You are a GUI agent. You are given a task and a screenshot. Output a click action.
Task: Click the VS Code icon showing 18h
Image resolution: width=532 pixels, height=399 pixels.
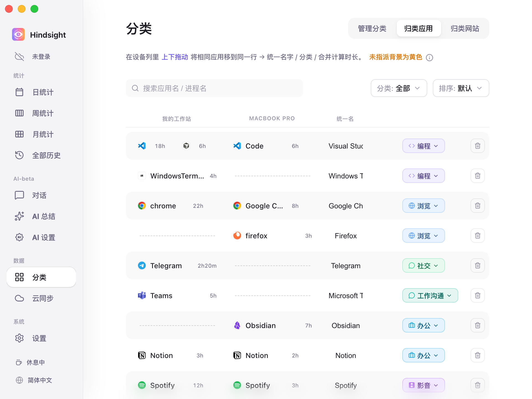coord(142,146)
